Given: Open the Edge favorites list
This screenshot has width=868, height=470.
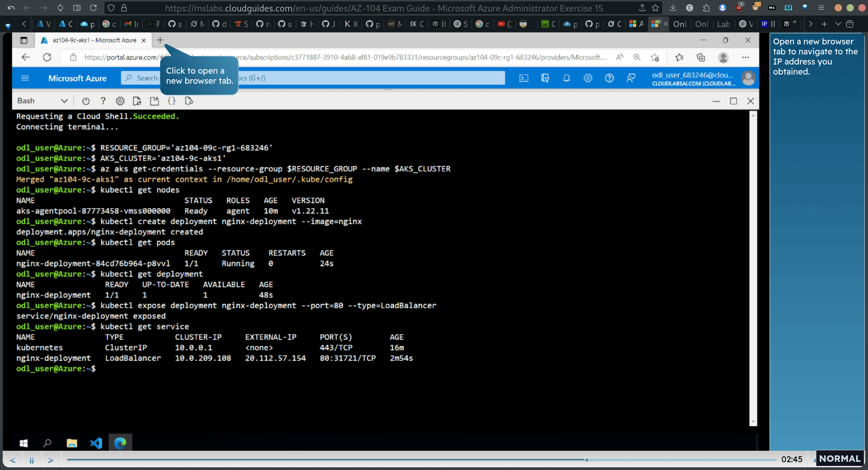Looking at the screenshot, I should (x=679, y=57).
